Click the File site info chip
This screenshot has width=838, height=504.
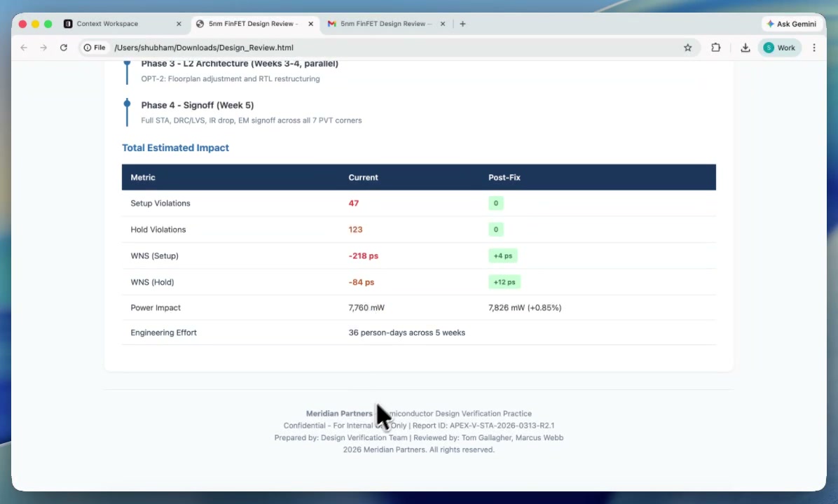click(x=95, y=48)
